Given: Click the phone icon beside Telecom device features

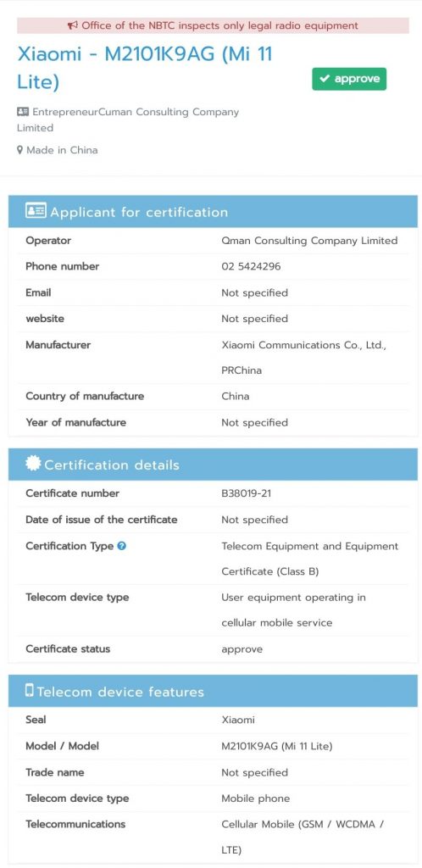Looking at the screenshot, I should (x=30, y=690).
